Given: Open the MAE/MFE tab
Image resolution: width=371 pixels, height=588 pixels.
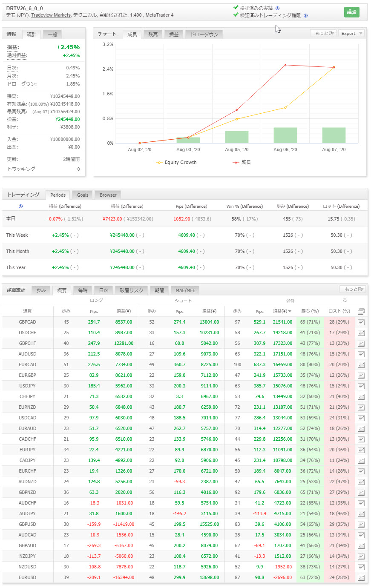Looking at the screenshot, I should coord(185,290).
